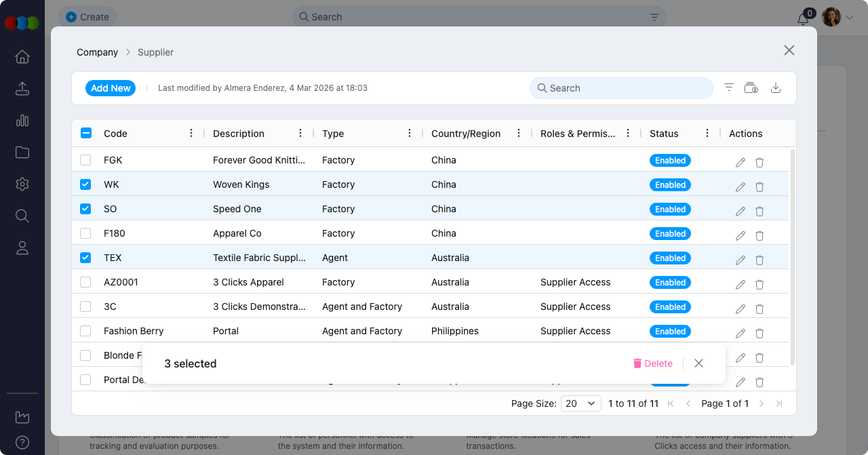Click pencil icon for Fashion Berry
This screenshot has height=455, width=868.
[x=741, y=334]
